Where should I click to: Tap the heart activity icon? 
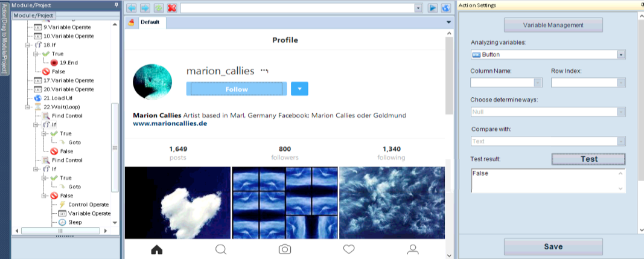(349, 249)
